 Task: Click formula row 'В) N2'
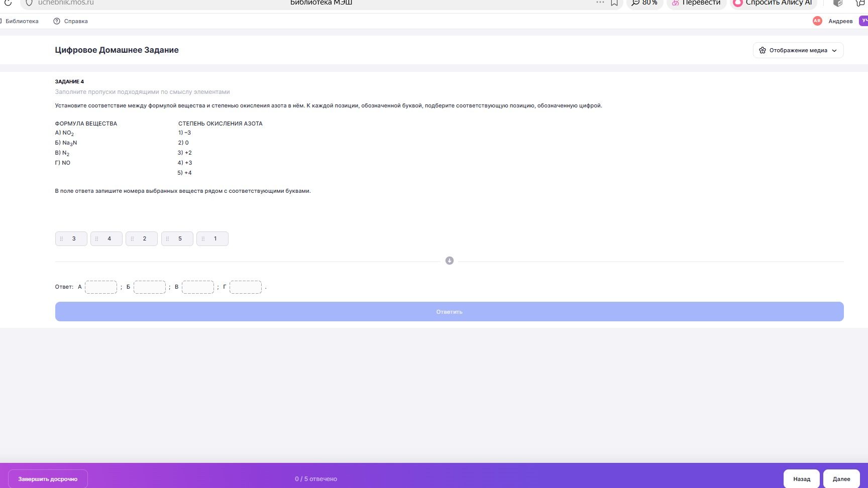(x=62, y=153)
